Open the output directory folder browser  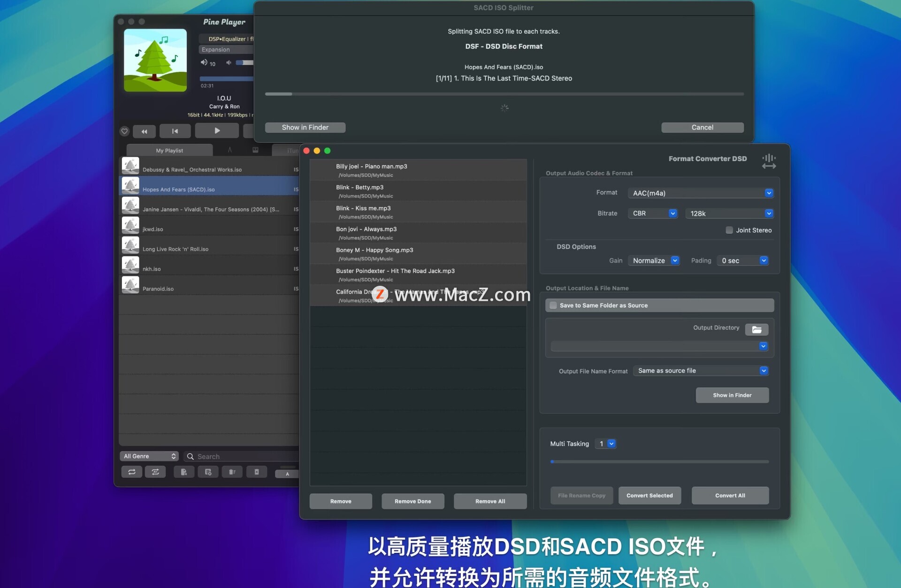756,330
